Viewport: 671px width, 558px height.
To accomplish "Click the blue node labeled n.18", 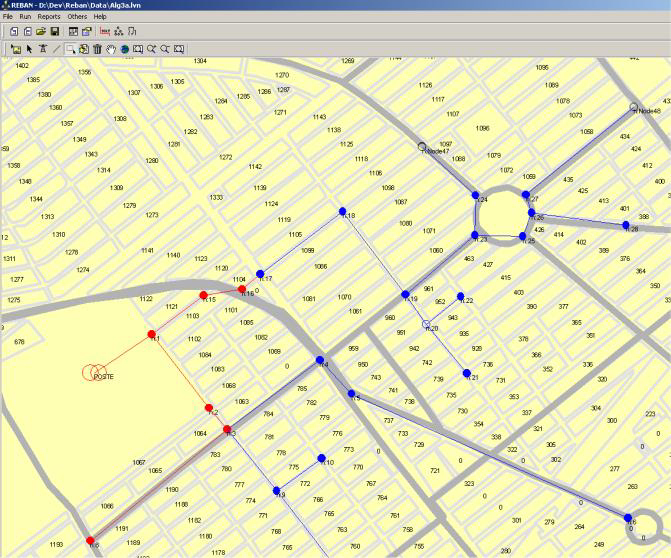I will pyautogui.click(x=342, y=211).
